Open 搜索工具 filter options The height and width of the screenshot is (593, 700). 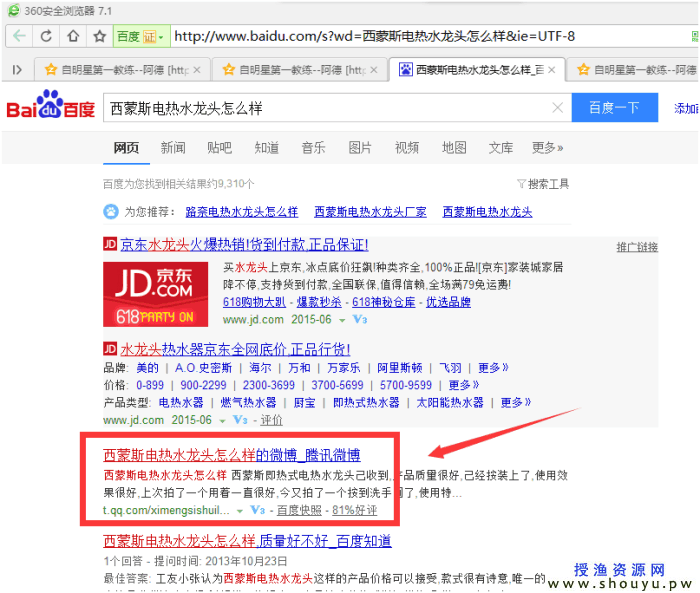[543, 184]
